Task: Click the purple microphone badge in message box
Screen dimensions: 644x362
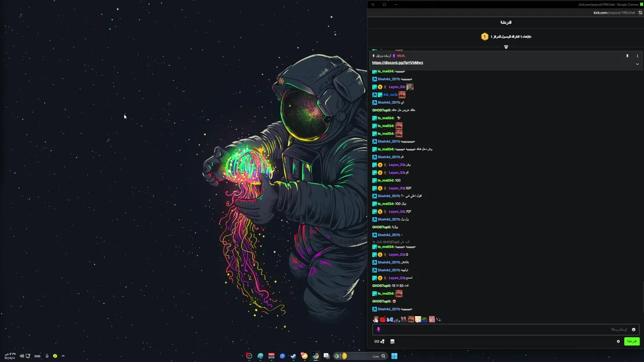Action: click(x=378, y=330)
